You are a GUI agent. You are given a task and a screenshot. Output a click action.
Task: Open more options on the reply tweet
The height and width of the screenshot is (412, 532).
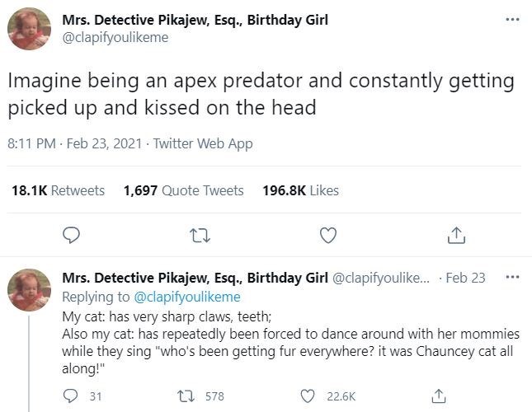tap(512, 277)
